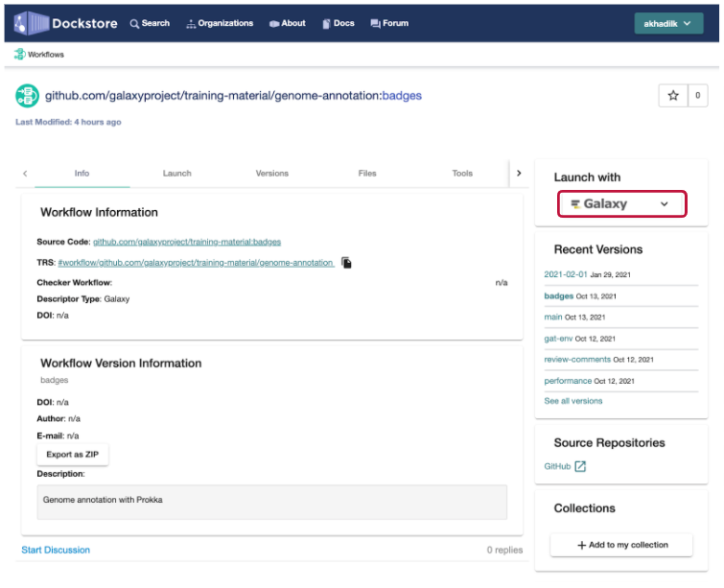This screenshot has width=724, height=588.
Task: Open version 2021-02-01
Action: tap(565, 274)
